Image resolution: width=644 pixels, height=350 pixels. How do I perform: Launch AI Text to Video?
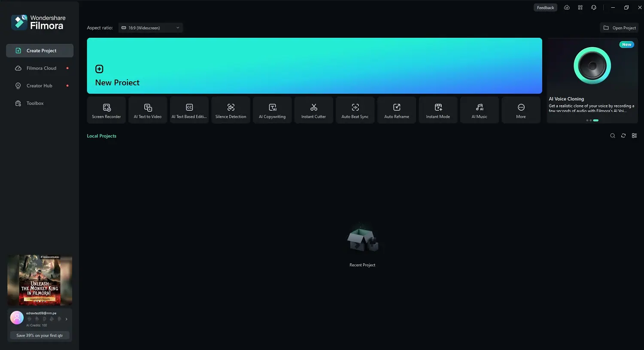[x=148, y=110]
